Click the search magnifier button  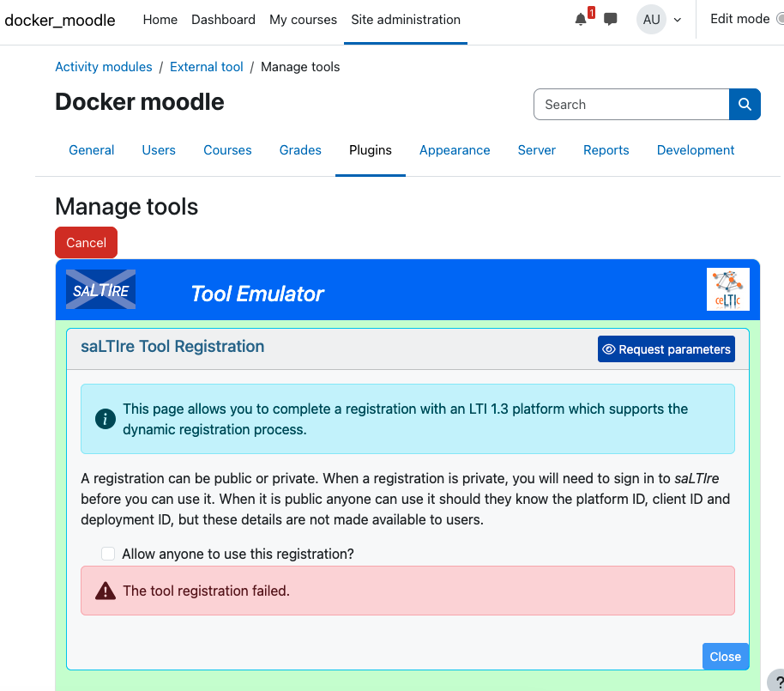click(x=745, y=104)
